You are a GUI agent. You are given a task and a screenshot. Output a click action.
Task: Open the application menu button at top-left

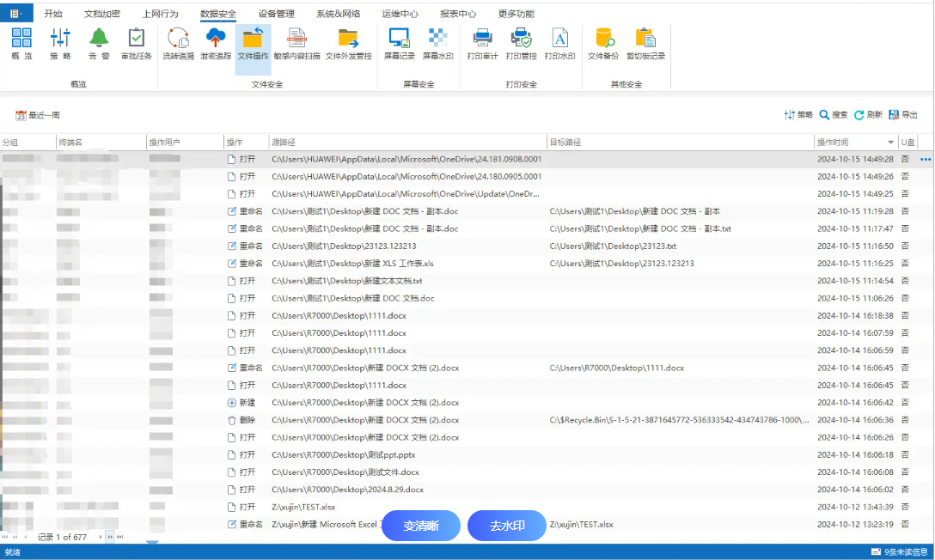click(16, 13)
